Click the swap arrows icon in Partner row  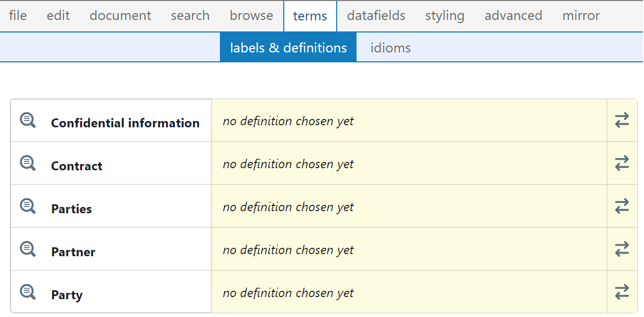[x=622, y=249]
